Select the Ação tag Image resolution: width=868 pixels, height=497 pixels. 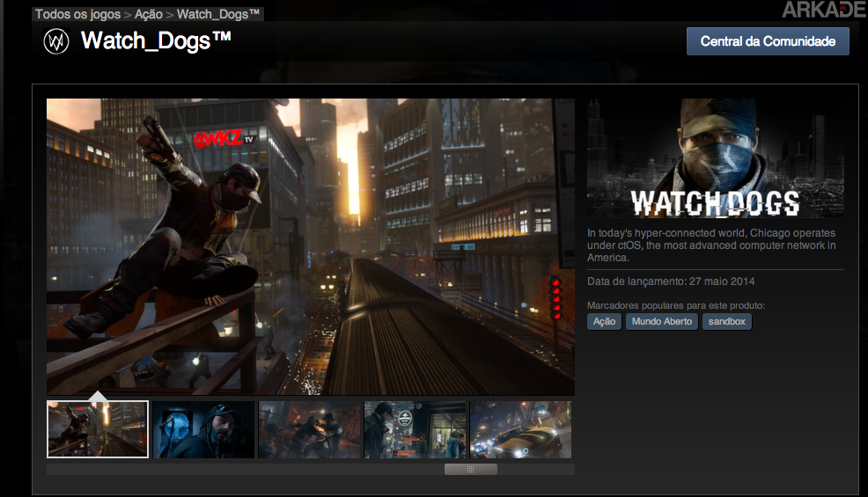(x=605, y=322)
